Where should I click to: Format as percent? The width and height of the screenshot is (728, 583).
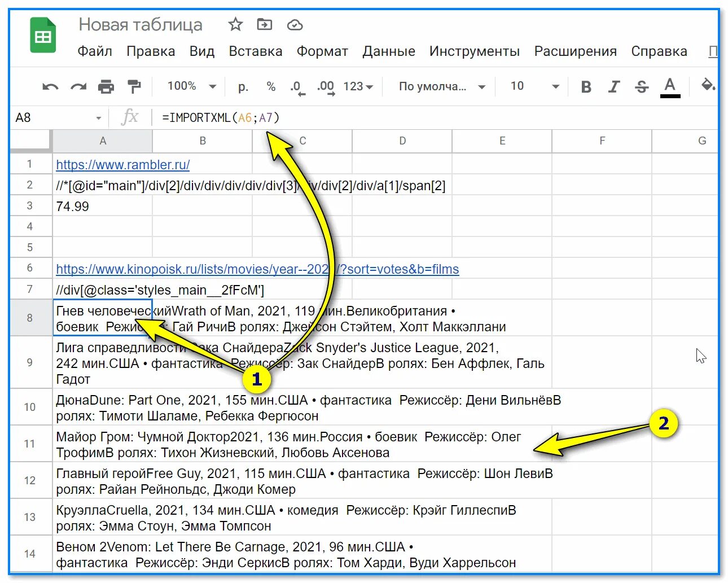coord(271,86)
